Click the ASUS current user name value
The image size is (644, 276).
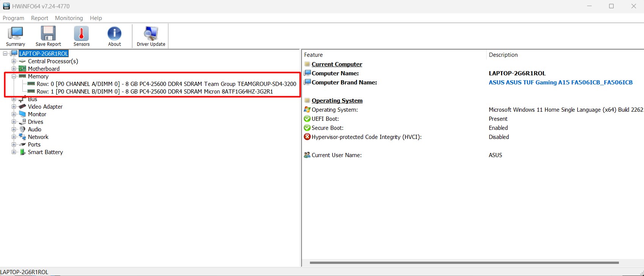495,155
